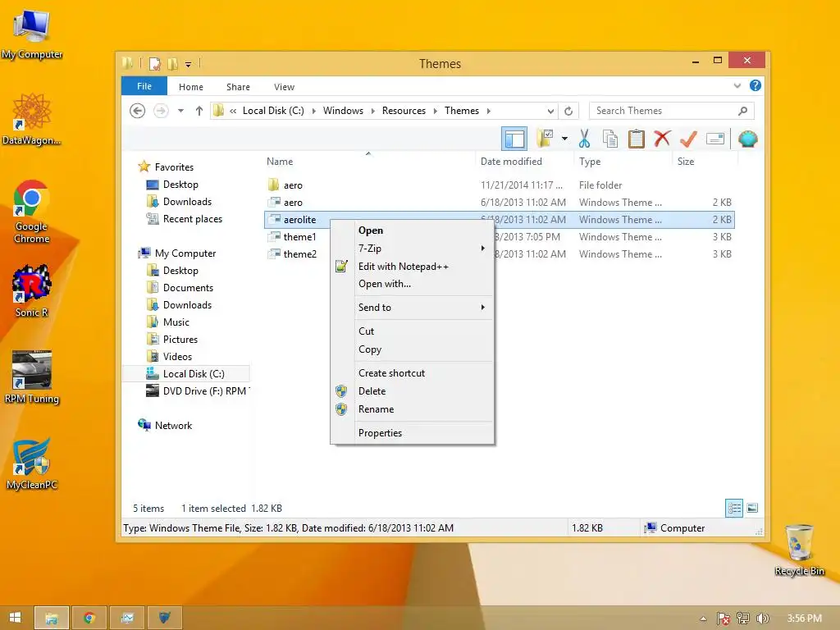The width and height of the screenshot is (840, 630).
Task: Switch to the View ribbon tab
Action: (x=284, y=87)
